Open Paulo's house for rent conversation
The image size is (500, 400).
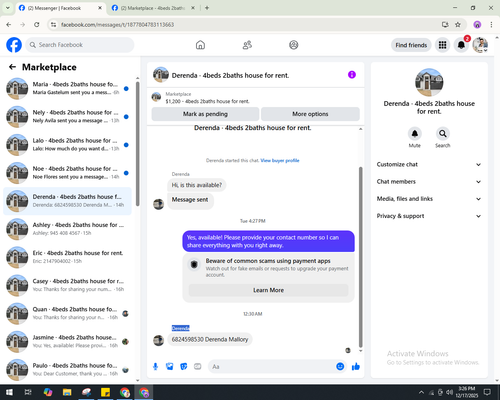click(67, 370)
